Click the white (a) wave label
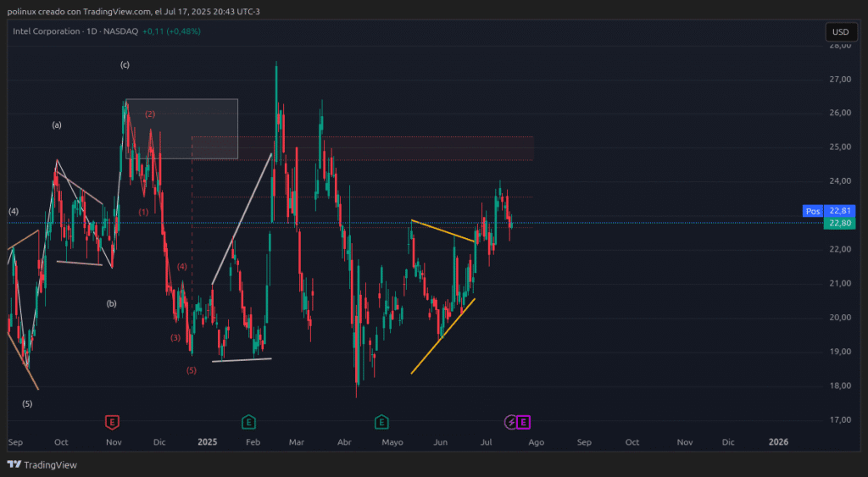The image size is (868, 477). (x=57, y=125)
